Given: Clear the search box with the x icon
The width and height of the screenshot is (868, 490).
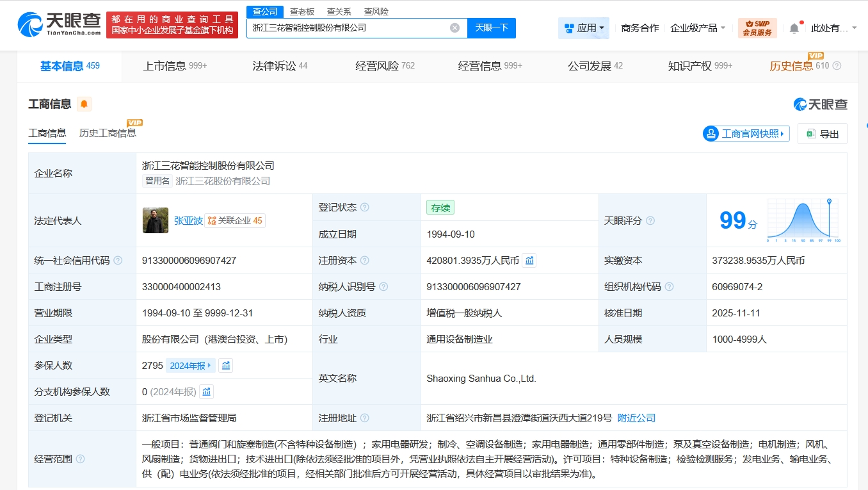Looking at the screenshot, I should coord(454,28).
